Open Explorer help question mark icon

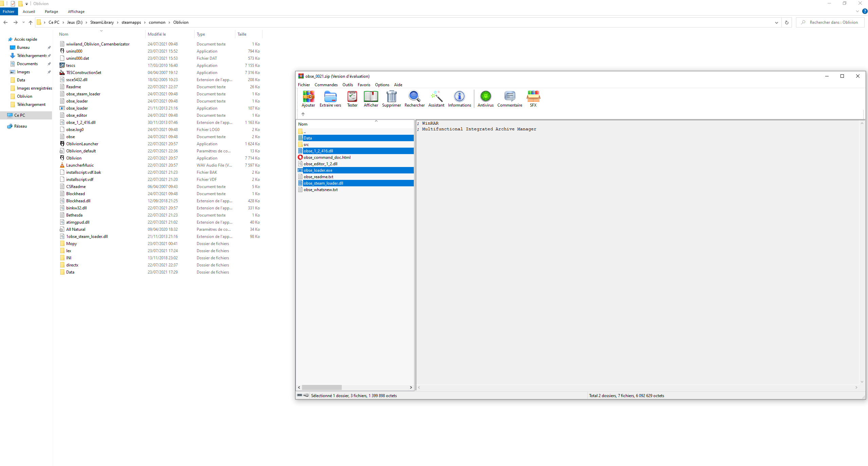(x=865, y=11)
